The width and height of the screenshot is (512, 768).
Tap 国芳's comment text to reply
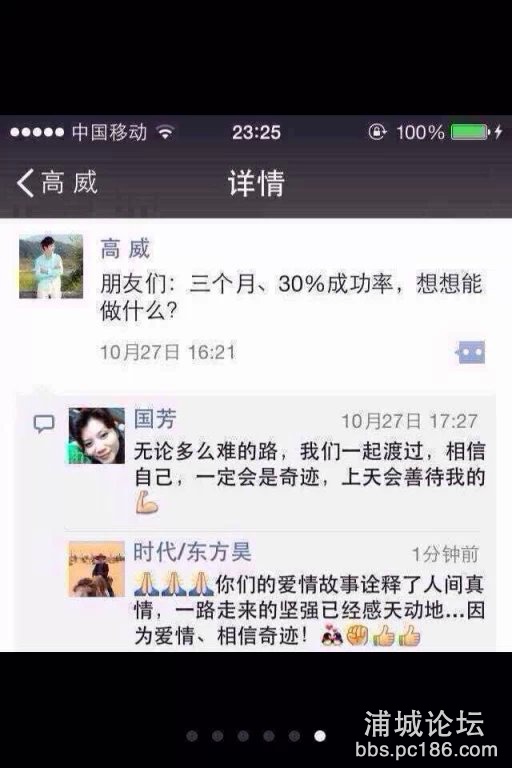click(x=310, y=477)
